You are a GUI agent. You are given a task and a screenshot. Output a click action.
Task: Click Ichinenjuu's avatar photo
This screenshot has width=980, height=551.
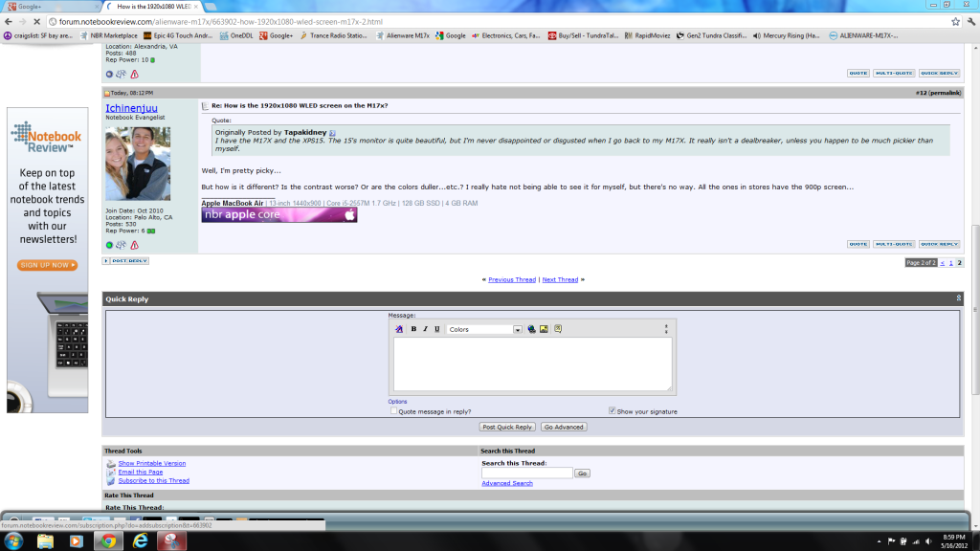point(138,164)
